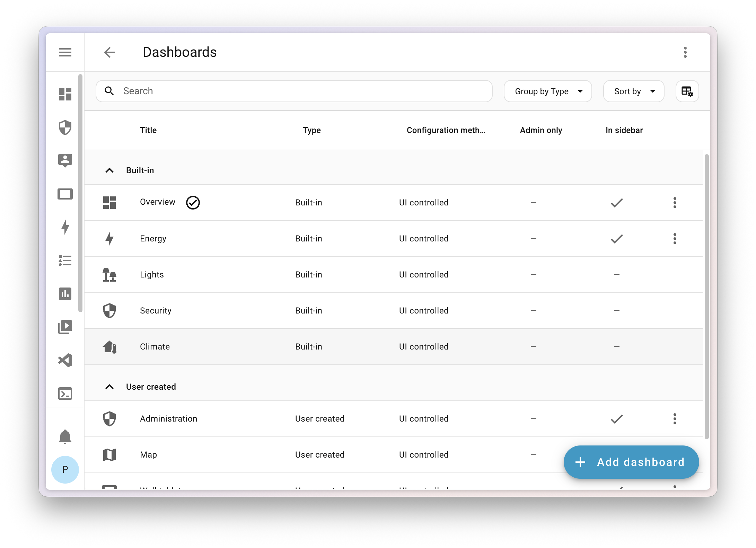This screenshot has width=756, height=548.
Task: Click the back arrow next to Dashboards
Action: 109,52
